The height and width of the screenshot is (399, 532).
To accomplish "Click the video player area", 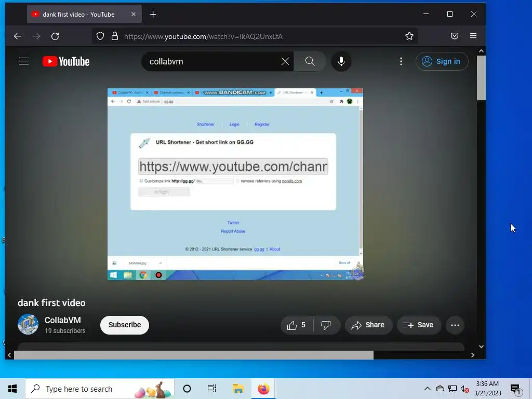I will [235, 184].
